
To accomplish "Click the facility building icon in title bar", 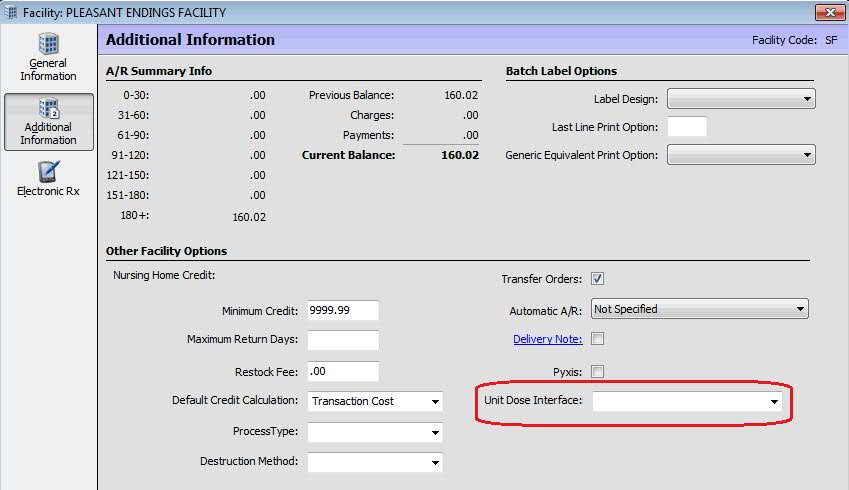I will 10,12.
